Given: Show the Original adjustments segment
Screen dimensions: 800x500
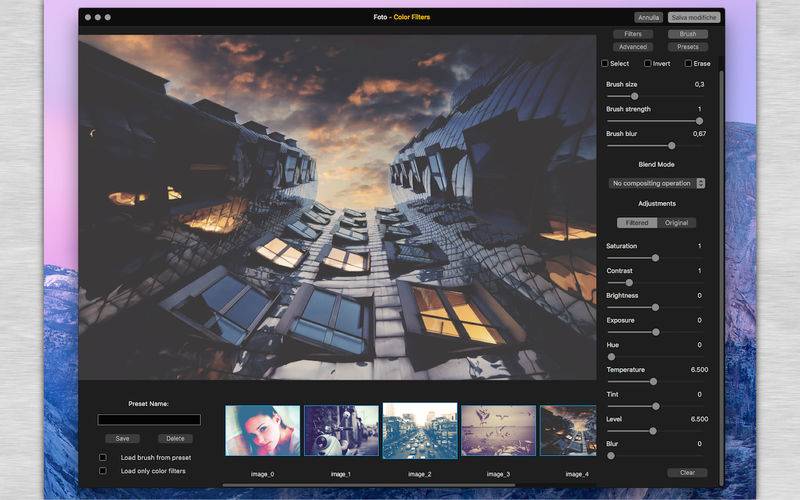Looking at the screenshot, I should (x=676, y=222).
